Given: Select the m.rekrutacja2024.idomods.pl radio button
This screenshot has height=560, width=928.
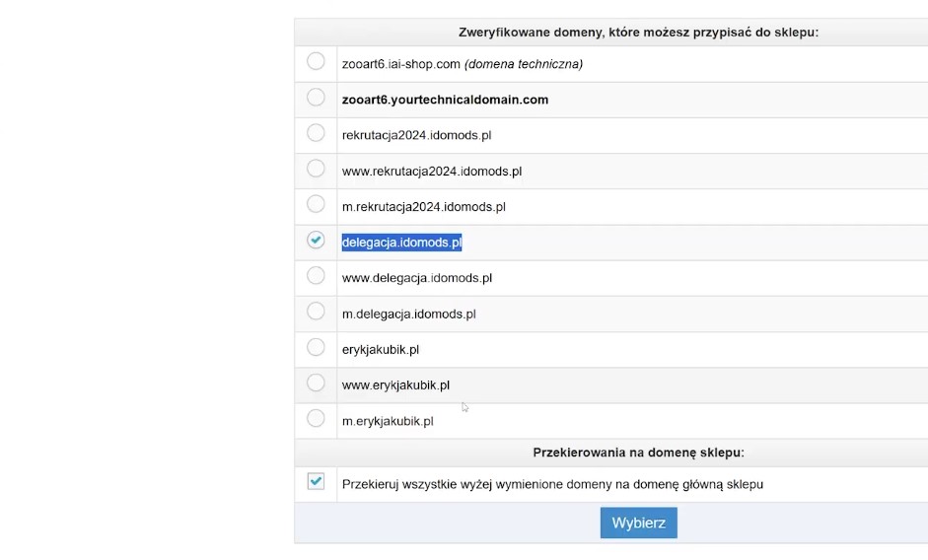Looking at the screenshot, I should (x=316, y=204).
